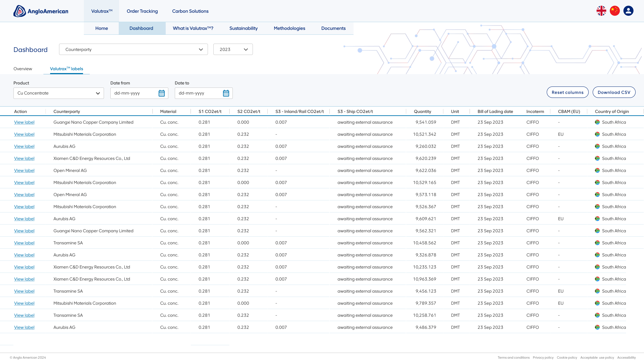Click quantity value 10,258.761
644x362 pixels.
click(424, 315)
